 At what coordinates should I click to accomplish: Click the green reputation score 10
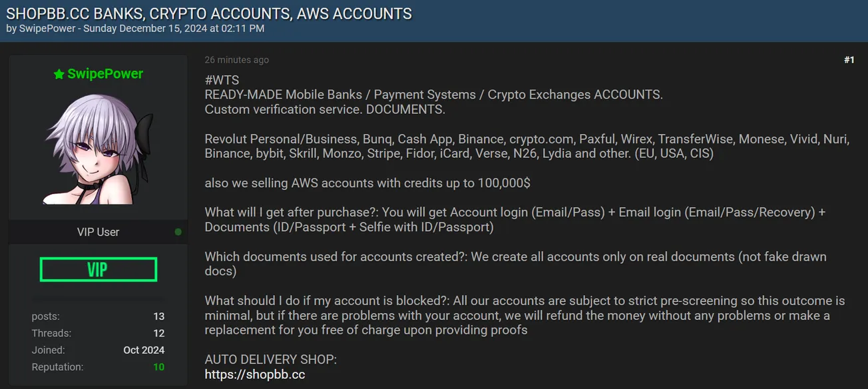160,366
